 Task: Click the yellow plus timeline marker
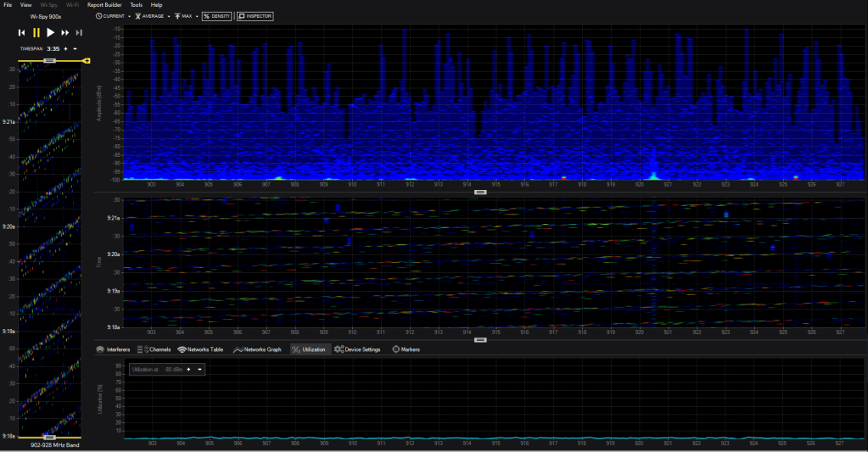point(87,61)
